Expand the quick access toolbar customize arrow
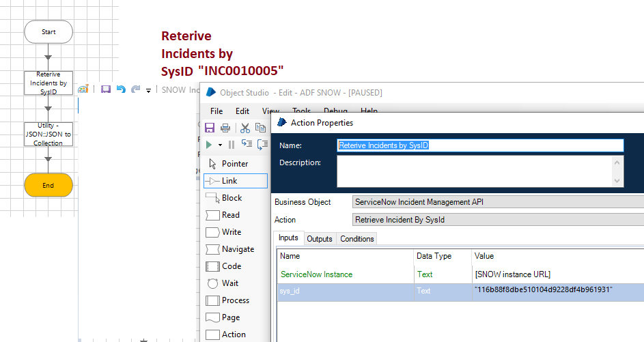 (x=148, y=90)
